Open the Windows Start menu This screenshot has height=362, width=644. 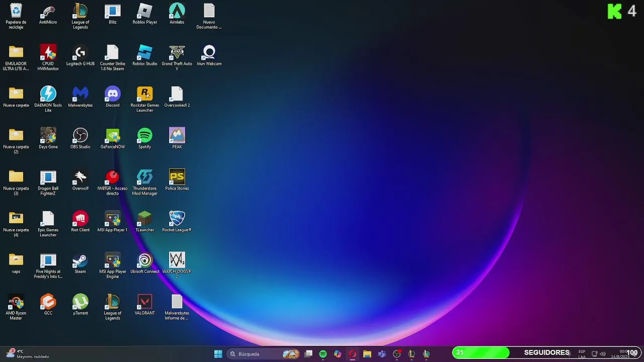[218, 354]
